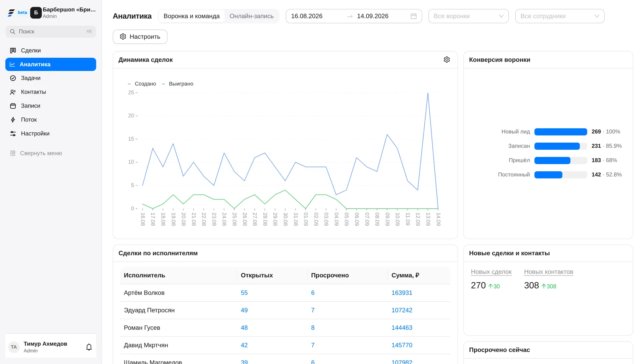
Task: Open the Сделки kanban icon in sidebar
Action: click(13, 51)
